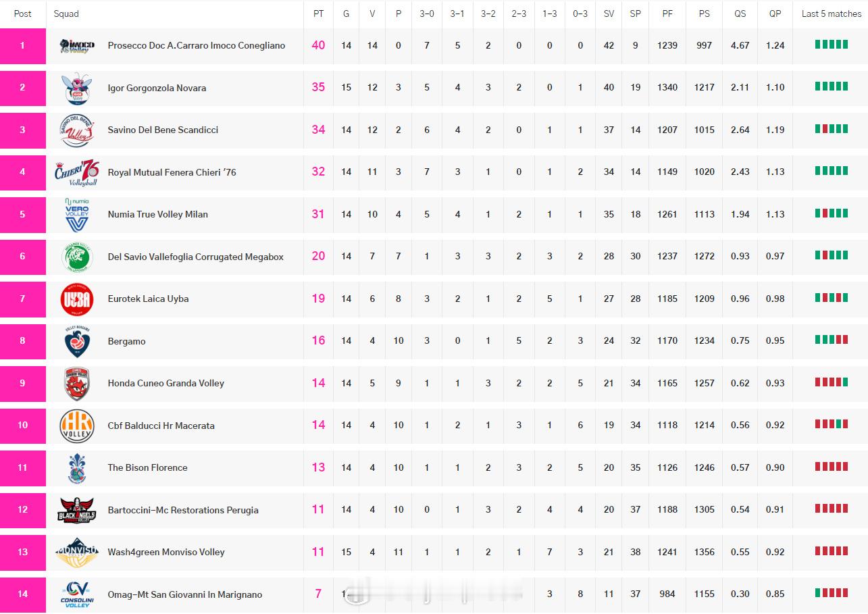Click the Imoco Volley Conegliano team logo
The height and width of the screenshot is (614, 868).
[77, 46]
